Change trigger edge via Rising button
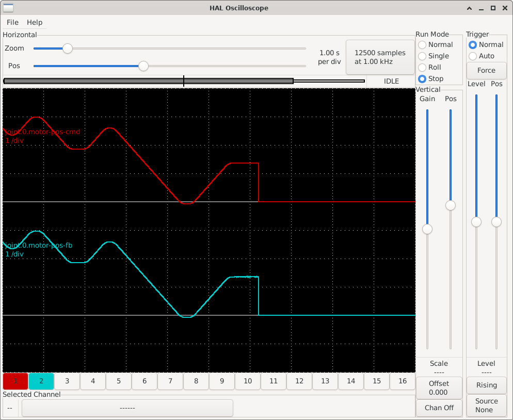Image resolution: width=513 pixels, height=420 pixels. click(x=486, y=385)
